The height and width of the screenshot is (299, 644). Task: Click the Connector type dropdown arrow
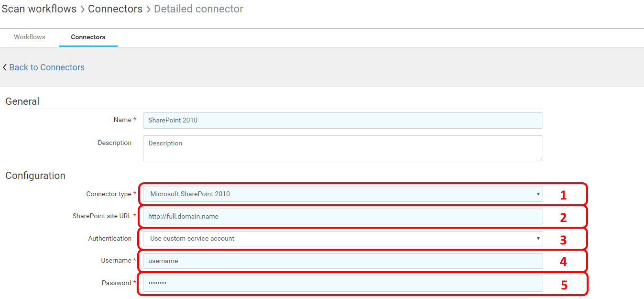pyautogui.click(x=538, y=194)
